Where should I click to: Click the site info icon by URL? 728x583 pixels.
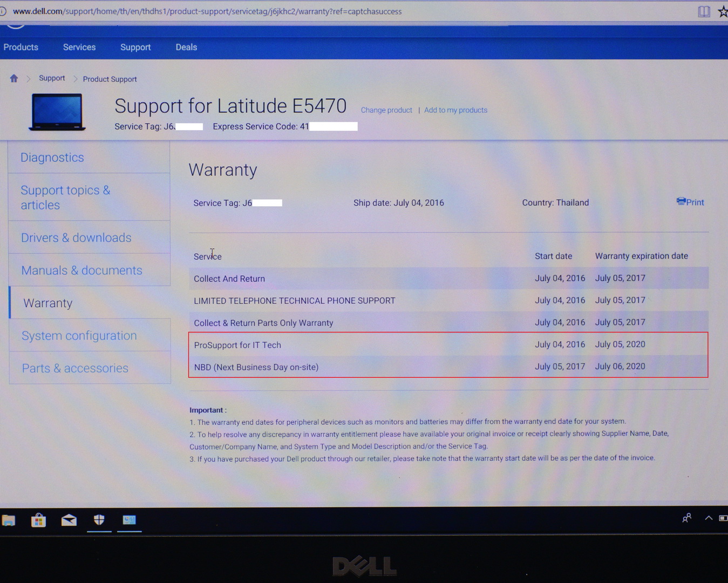(x=3, y=11)
